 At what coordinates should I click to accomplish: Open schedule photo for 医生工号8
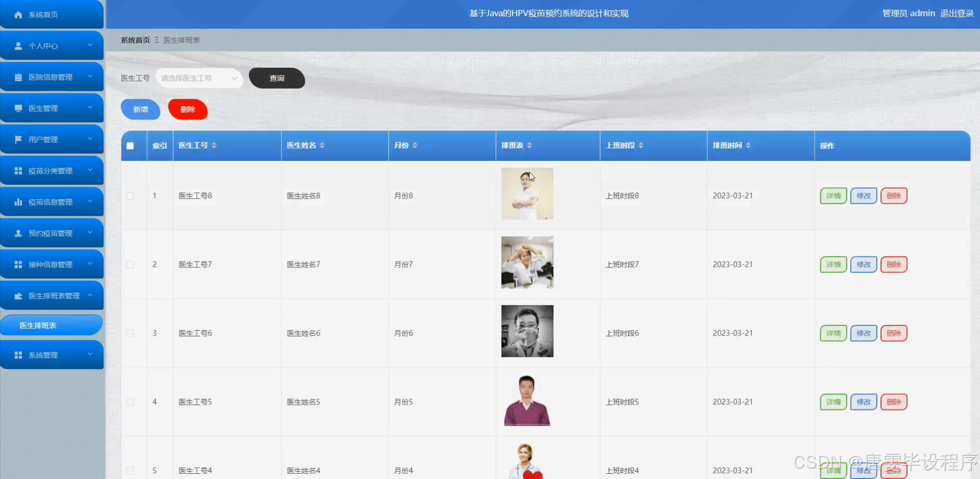click(x=527, y=194)
